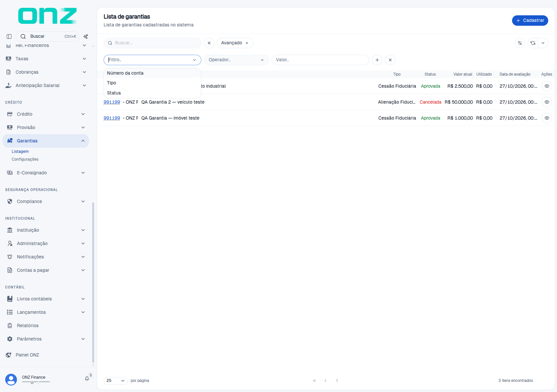View details of the industrial guarantee row
This screenshot has height=392, width=557.
547,86
